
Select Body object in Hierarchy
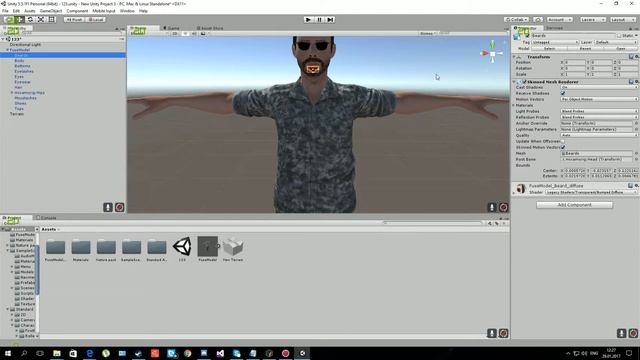tap(19, 60)
